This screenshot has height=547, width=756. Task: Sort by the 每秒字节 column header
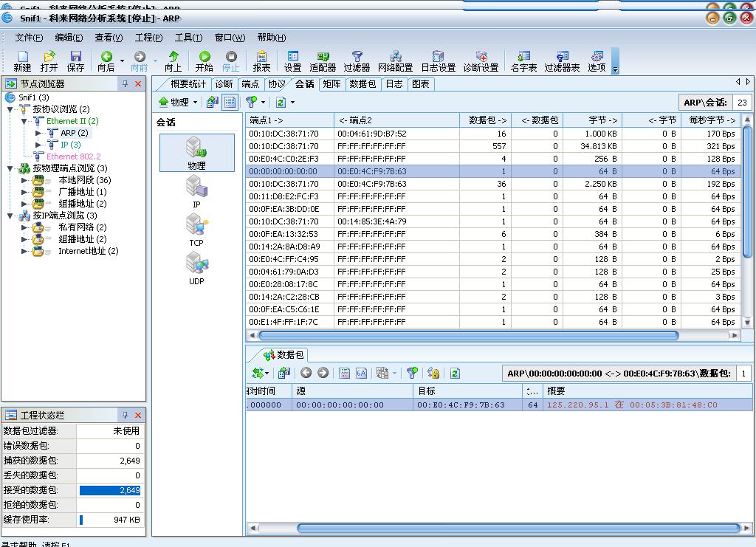[712, 120]
